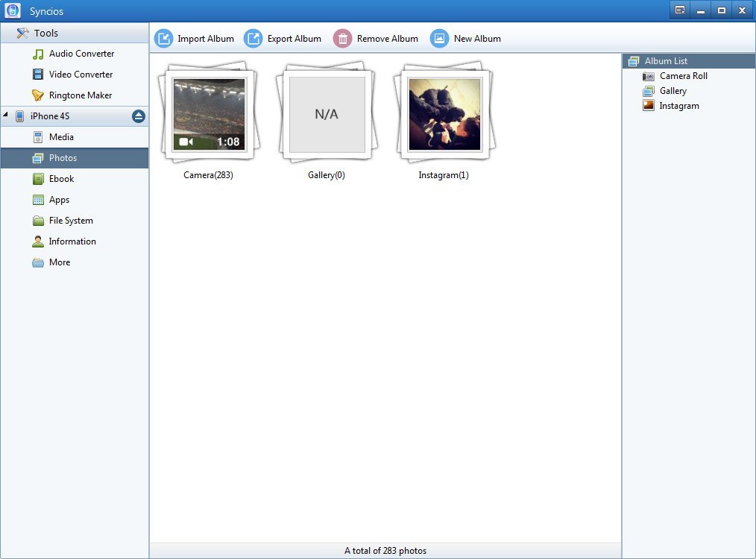Open the More section
This screenshot has width=756, height=559.
[58, 262]
